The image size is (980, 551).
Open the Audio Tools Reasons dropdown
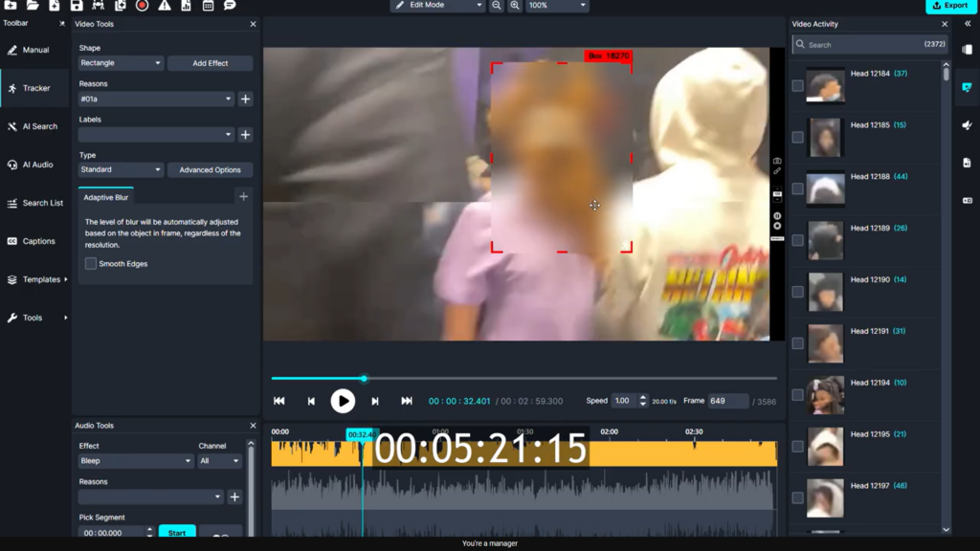150,496
